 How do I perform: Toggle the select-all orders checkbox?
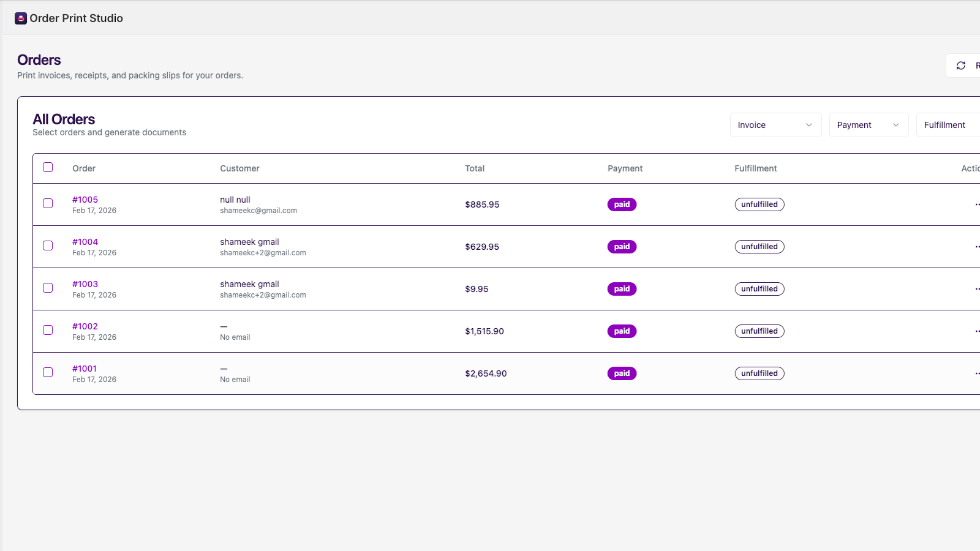[48, 167]
